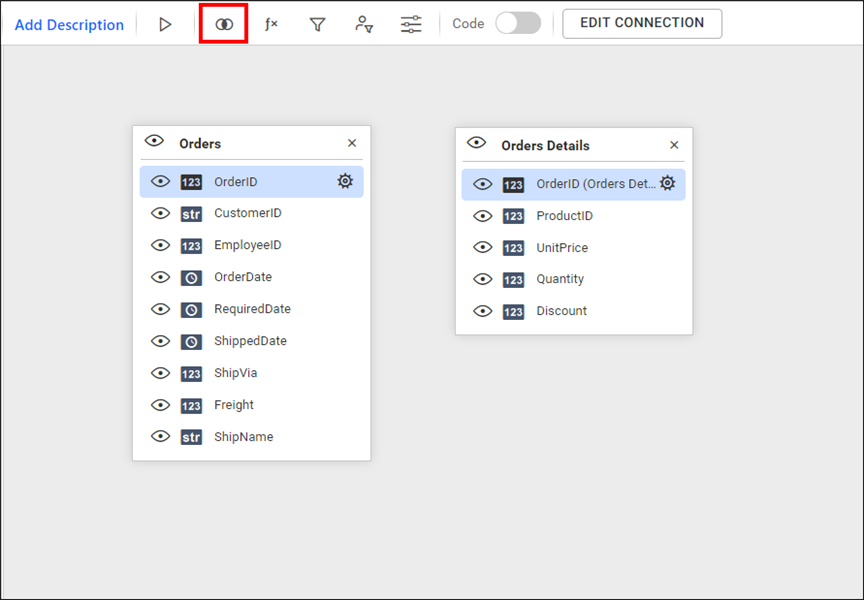Hide the UnitPrice column using eye icon

(x=482, y=247)
